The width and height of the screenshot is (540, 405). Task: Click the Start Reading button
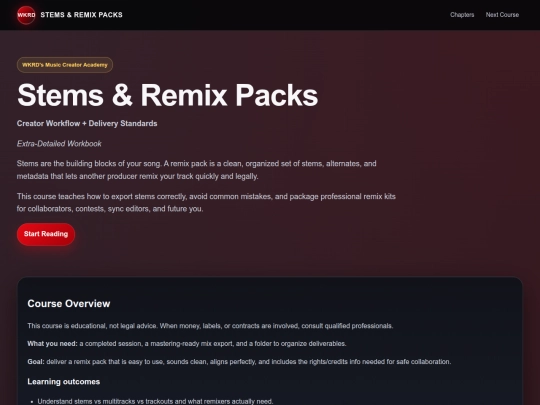click(x=46, y=234)
